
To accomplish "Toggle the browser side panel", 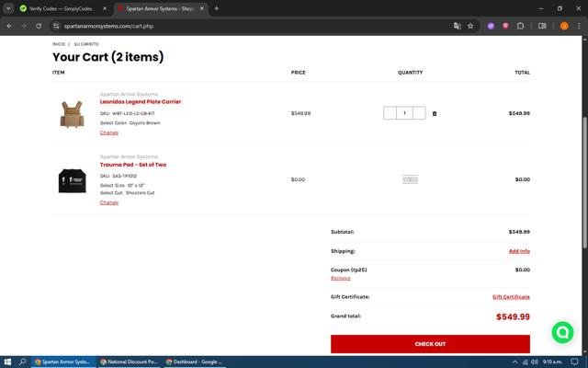I will [x=542, y=26].
